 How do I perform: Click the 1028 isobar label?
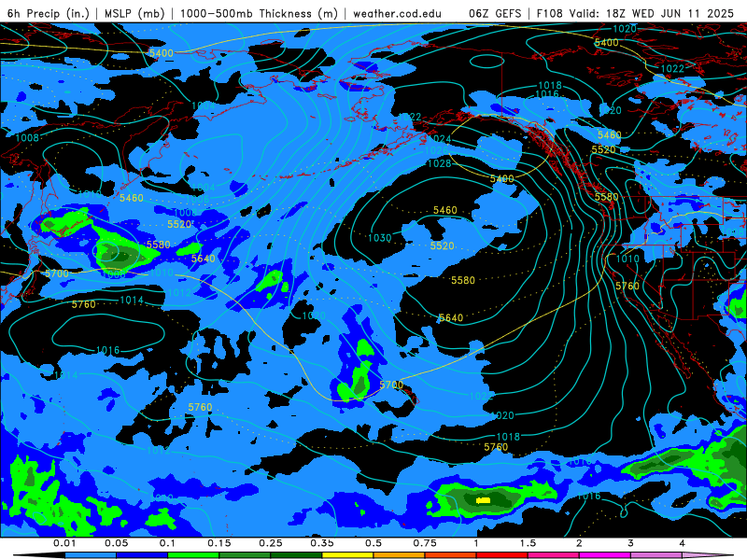pyautogui.click(x=439, y=163)
